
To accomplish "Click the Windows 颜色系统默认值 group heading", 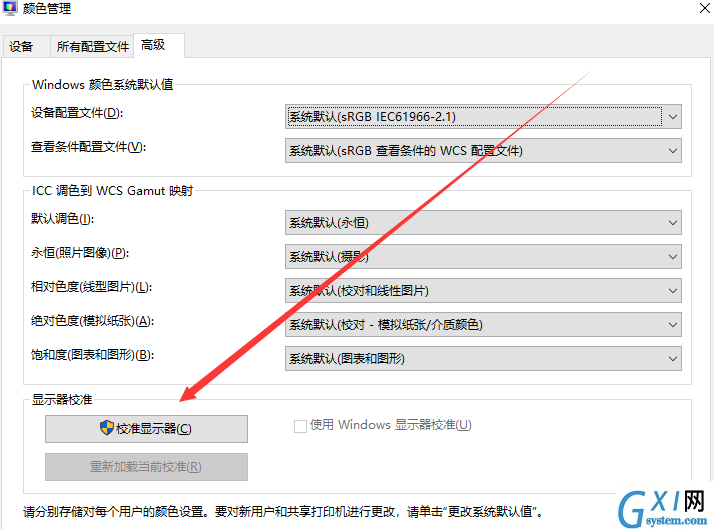I will tap(102, 85).
